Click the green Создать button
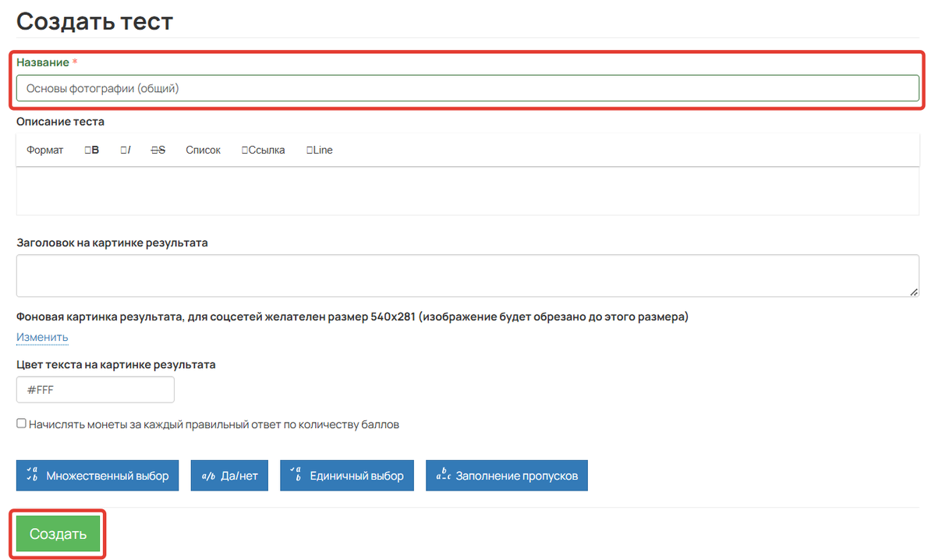Viewport: 935px width, 560px height. tap(58, 533)
